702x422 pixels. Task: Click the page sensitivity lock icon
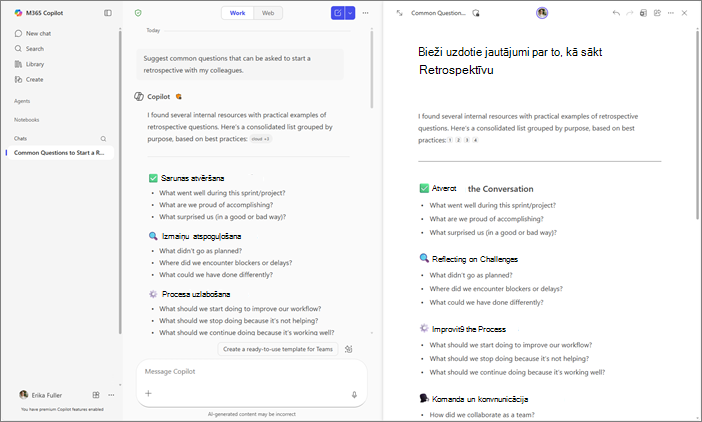(x=475, y=13)
